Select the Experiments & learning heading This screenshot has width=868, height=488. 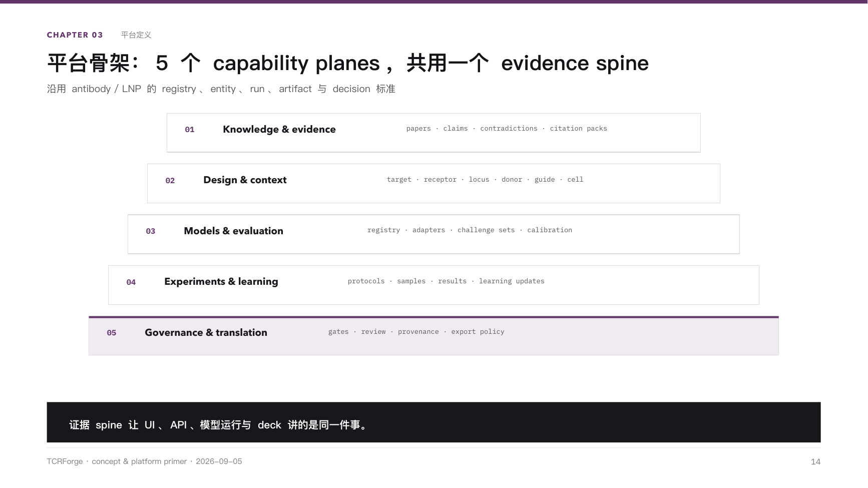tap(221, 281)
